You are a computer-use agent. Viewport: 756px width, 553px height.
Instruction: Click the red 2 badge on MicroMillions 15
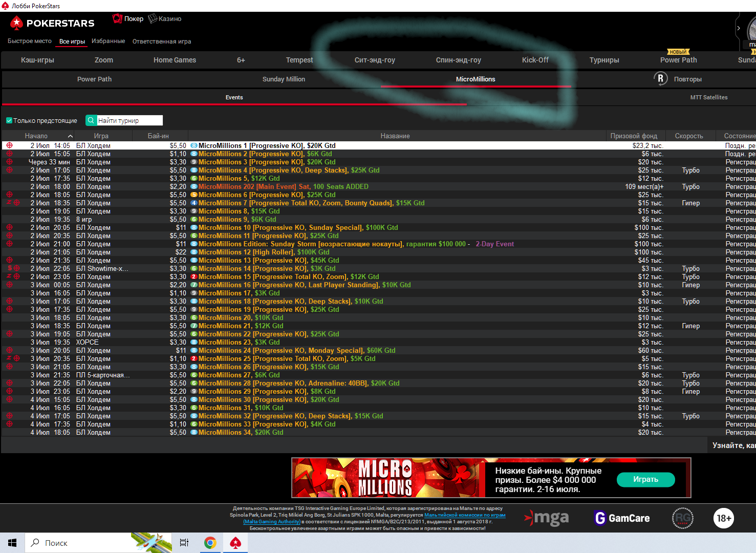[x=194, y=277]
